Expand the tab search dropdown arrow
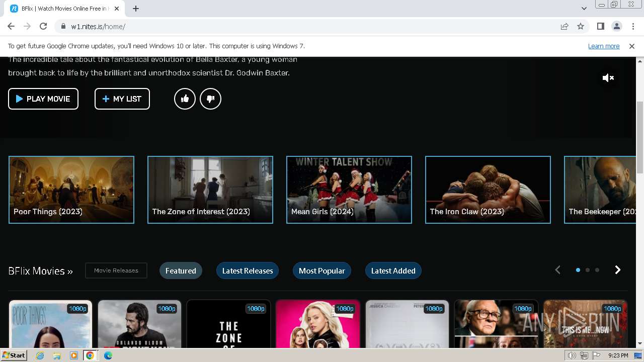The height and width of the screenshot is (362, 644). pos(584,9)
